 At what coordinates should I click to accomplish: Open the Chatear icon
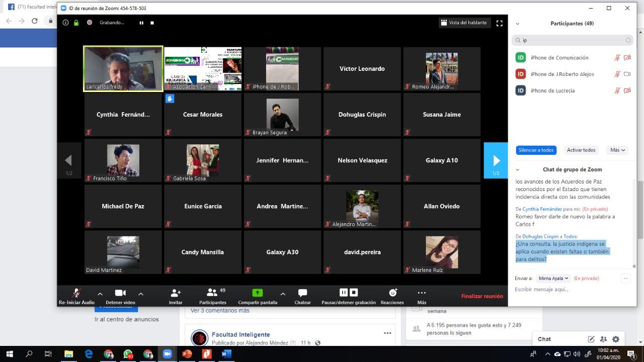[x=302, y=293]
